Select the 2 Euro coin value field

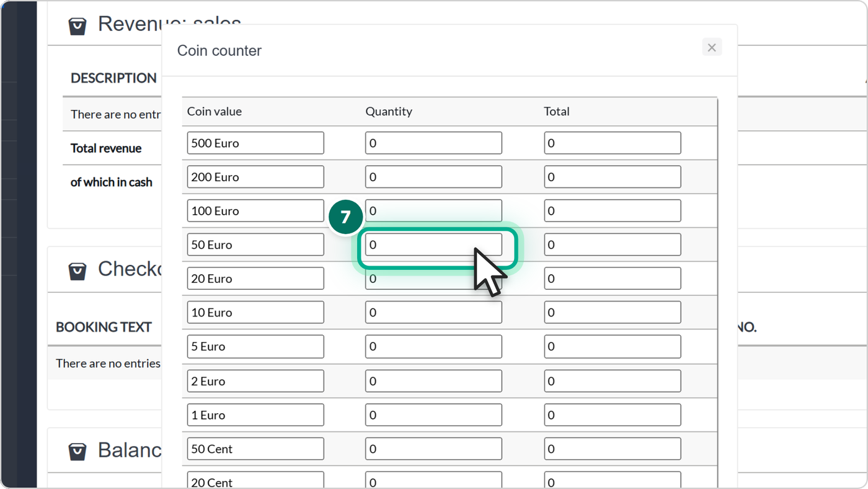pyautogui.click(x=255, y=381)
